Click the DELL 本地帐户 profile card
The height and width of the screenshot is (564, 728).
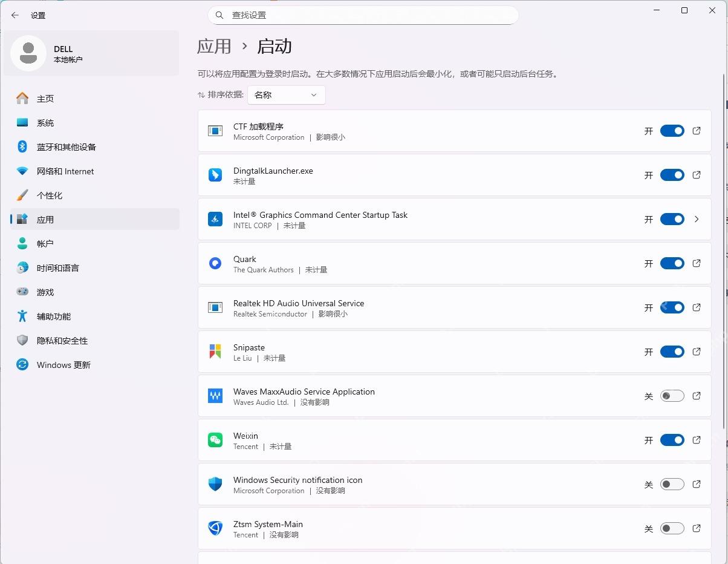coord(91,53)
